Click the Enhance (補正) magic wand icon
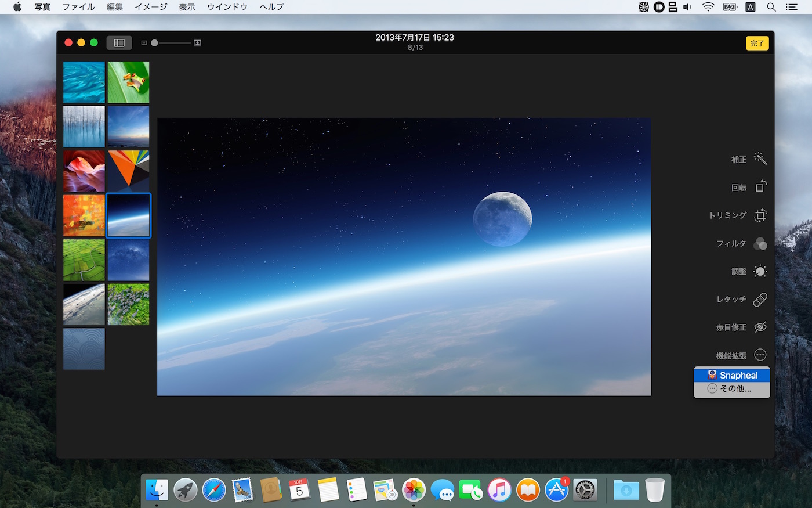The width and height of the screenshot is (812, 508). (760, 158)
